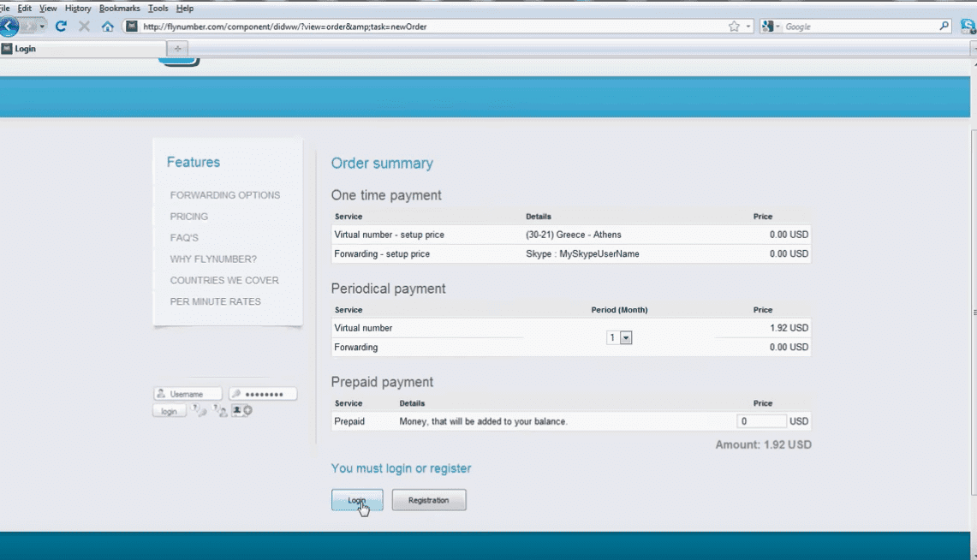977x560 pixels.
Task: Open the search engine selector dropdown
Action: tap(770, 27)
